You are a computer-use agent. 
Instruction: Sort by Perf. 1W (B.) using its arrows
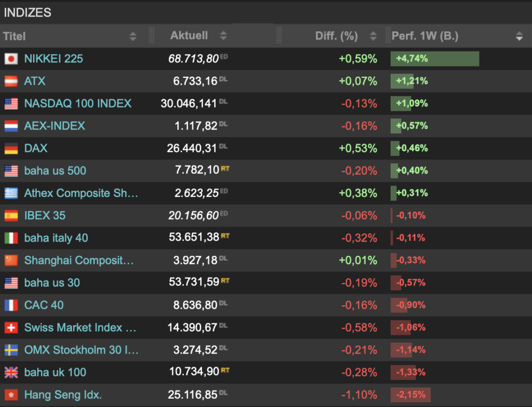(519, 36)
